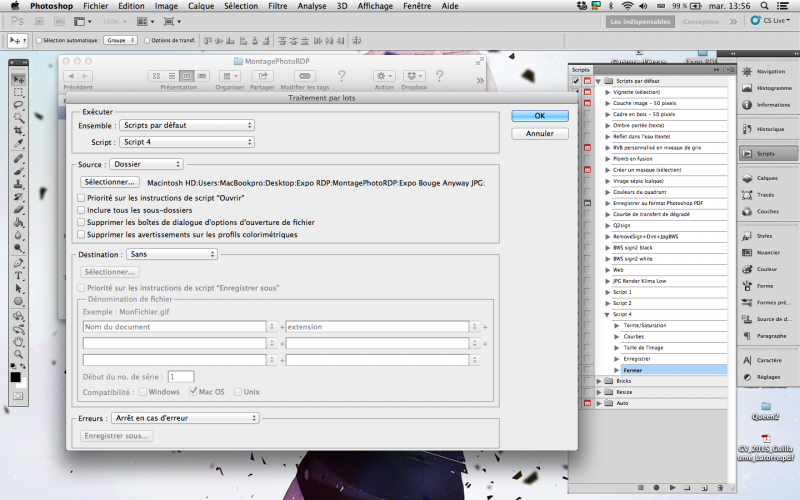This screenshot has height=500, width=800.
Task: Open the Destination Sans dropdown
Action: 172,254
